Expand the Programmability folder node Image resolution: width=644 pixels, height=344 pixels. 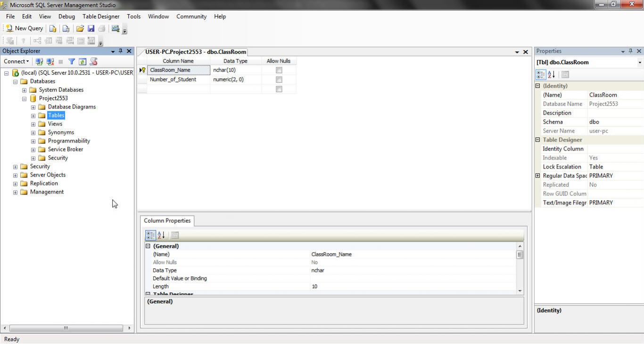coord(33,141)
